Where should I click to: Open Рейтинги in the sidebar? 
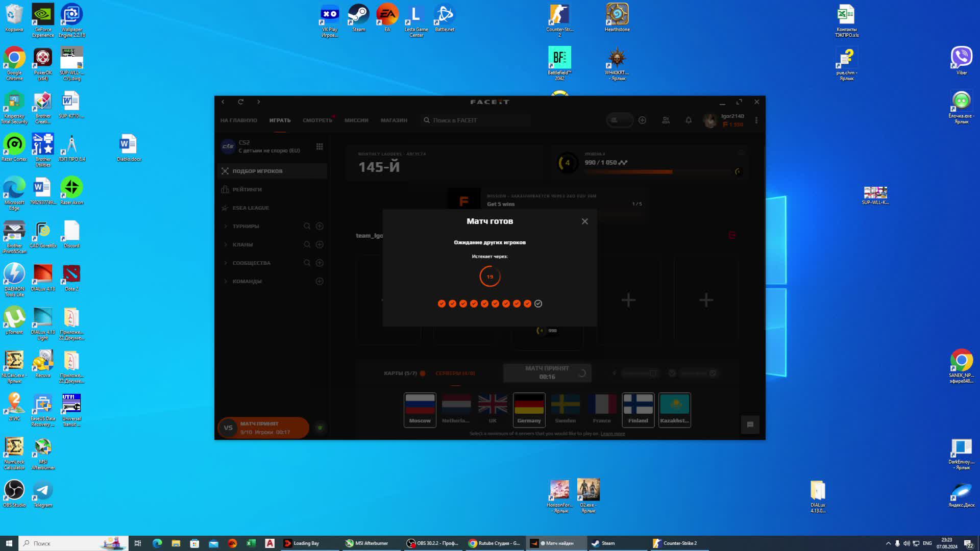click(x=247, y=189)
